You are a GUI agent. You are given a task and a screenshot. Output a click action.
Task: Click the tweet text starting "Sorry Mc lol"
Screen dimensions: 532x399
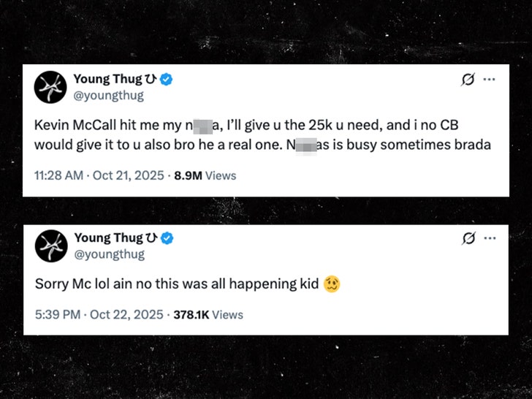(177, 284)
